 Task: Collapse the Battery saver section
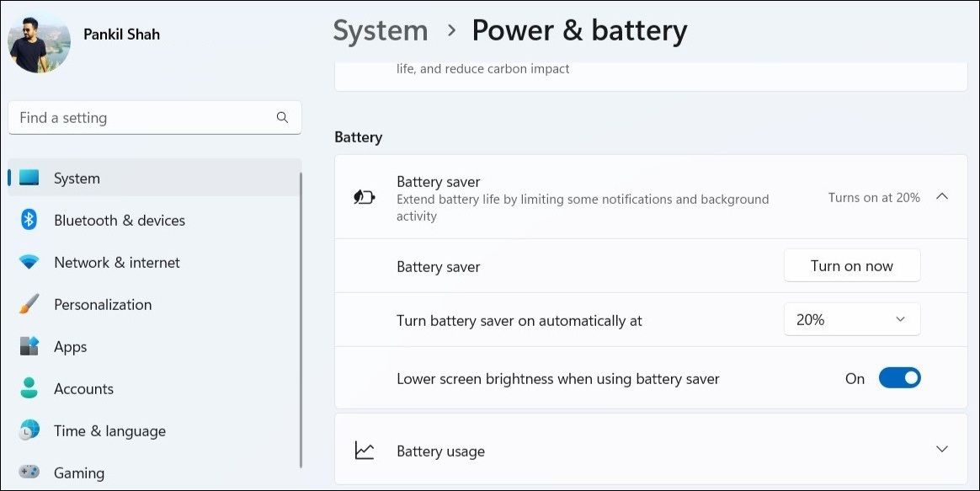[942, 197]
